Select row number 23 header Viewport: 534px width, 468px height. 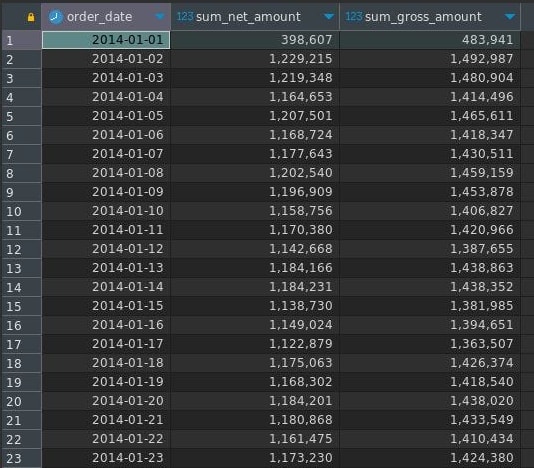21,458
